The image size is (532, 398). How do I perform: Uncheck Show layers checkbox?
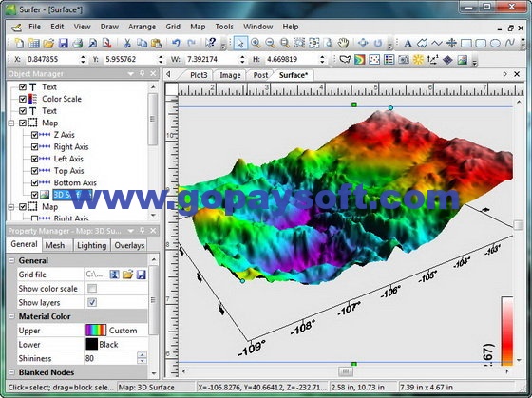tap(92, 302)
